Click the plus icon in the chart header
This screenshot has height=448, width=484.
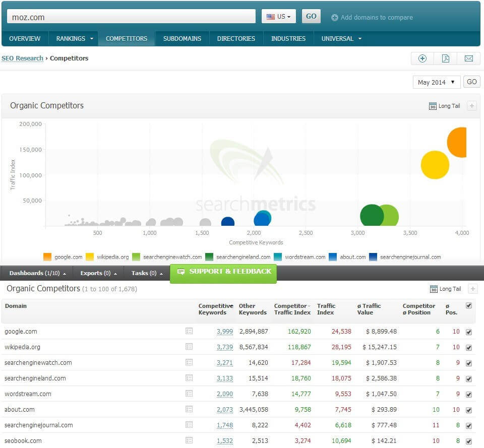click(x=472, y=106)
